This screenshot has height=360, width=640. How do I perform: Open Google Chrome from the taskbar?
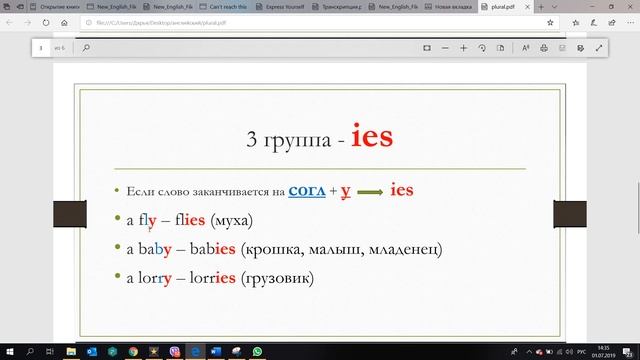point(133,351)
